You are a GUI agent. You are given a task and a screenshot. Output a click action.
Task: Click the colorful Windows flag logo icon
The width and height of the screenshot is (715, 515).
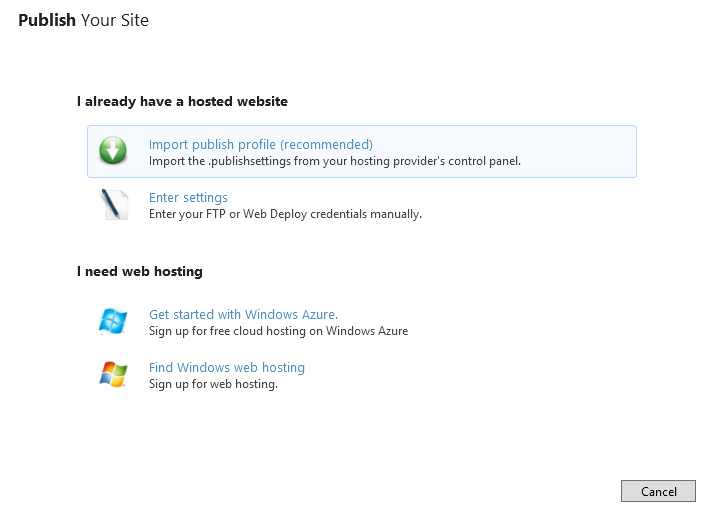pyautogui.click(x=113, y=374)
